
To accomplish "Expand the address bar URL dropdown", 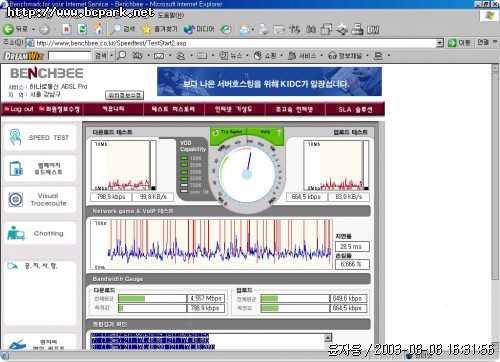I will pos(440,43).
